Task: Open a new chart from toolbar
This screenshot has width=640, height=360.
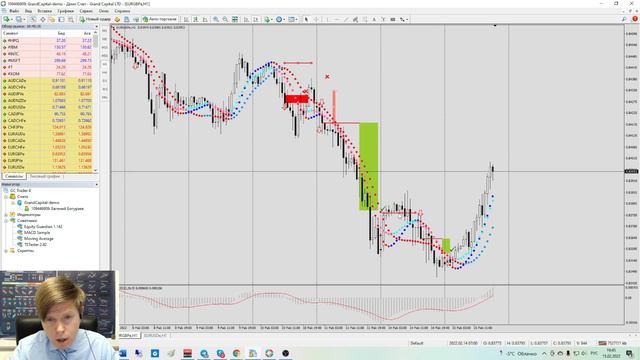Action: point(7,19)
